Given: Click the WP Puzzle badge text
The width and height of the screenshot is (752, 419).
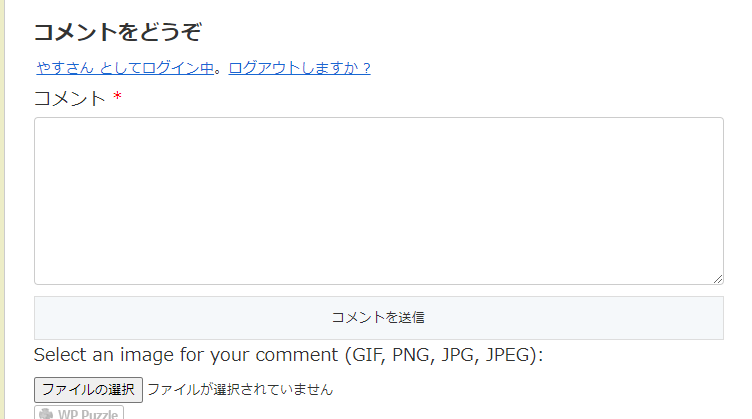Looking at the screenshot, I should tap(88, 414).
